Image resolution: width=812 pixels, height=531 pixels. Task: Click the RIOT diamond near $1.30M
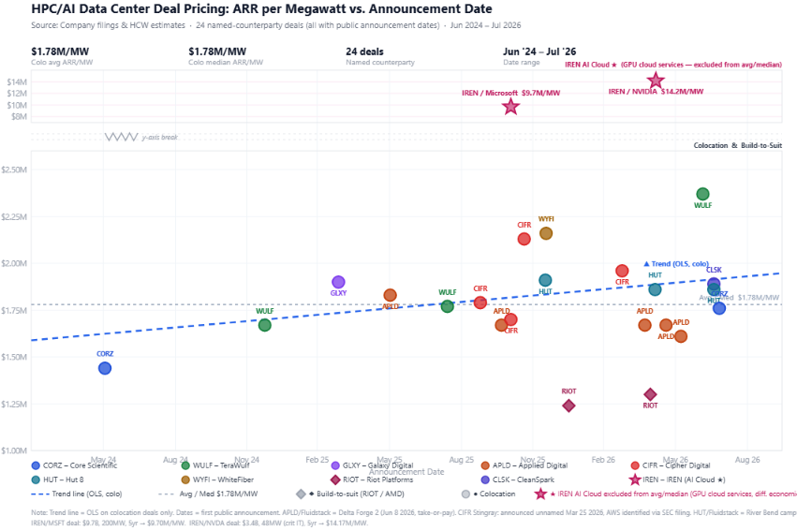click(650, 394)
